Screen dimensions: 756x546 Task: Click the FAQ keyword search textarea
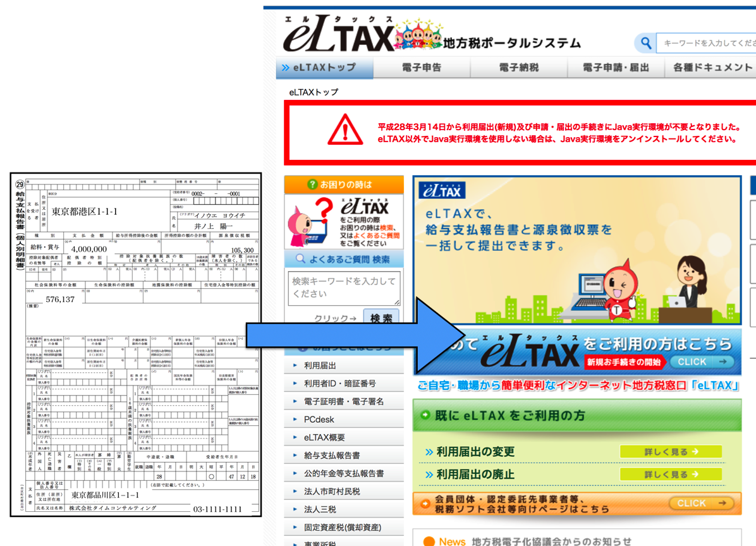coord(344,288)
